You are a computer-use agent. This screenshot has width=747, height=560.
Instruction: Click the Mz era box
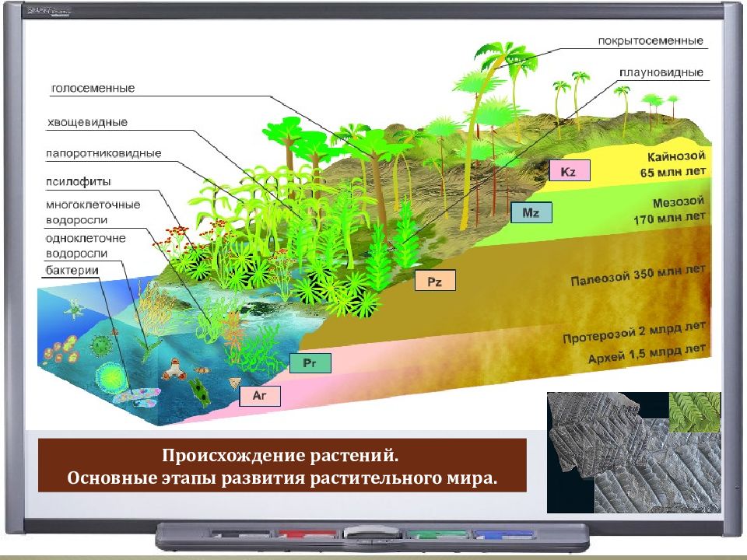point(531,212)
